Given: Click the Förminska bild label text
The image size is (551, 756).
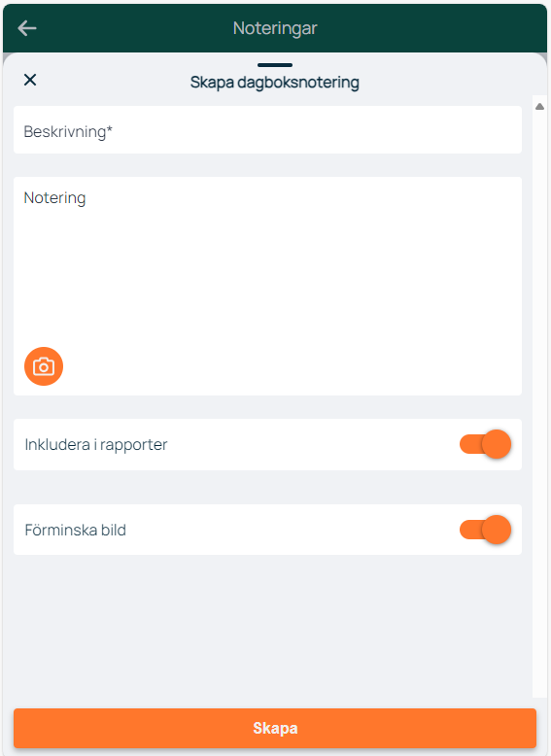Looking at the screenshot, I should point(75,530).
